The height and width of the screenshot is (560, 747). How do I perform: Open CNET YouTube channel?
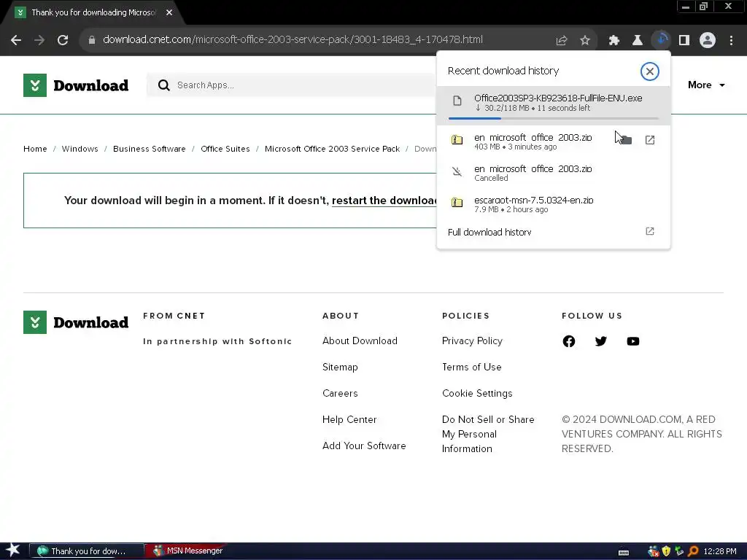pyautogui.click(x=633, y=341)
